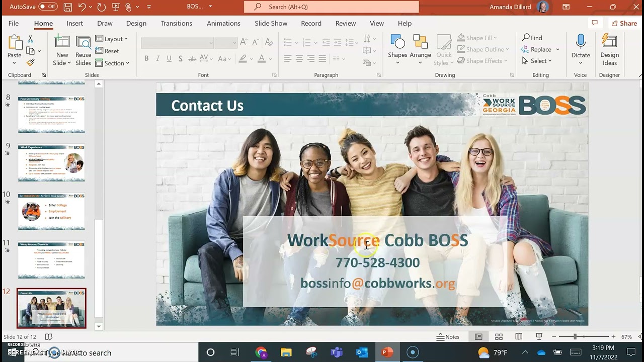Apply text highlight color
The height and width of the screenshot is (362, 644).
point(243,59)
